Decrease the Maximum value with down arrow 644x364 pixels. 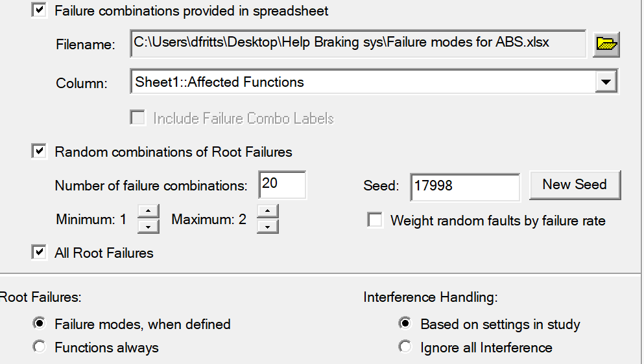267,226
